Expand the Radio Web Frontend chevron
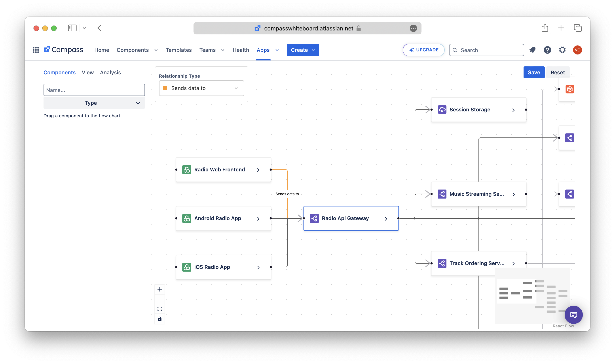The image size is (615, 364). coord(258,170)
